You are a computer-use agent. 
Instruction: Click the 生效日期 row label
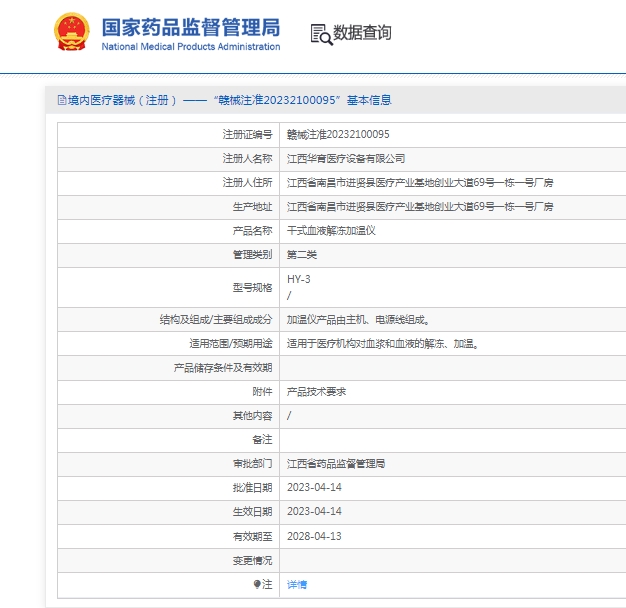click(x=252, y=511)
